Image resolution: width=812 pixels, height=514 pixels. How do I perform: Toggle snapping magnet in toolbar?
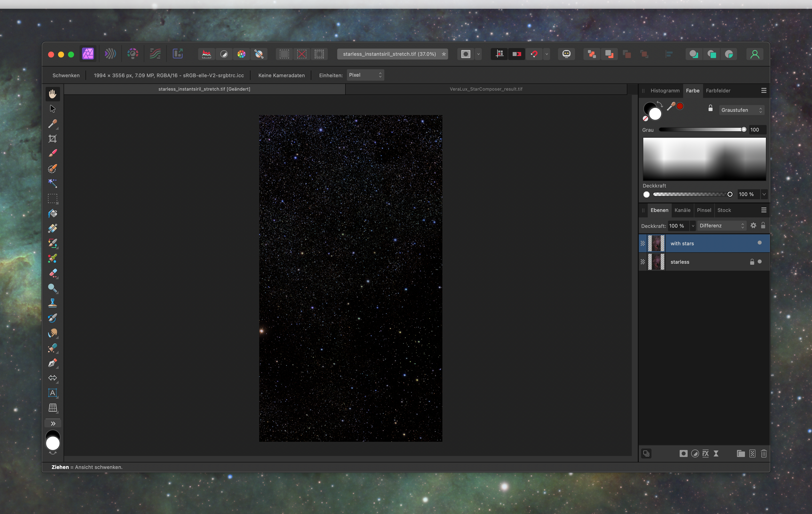point(534,54)
